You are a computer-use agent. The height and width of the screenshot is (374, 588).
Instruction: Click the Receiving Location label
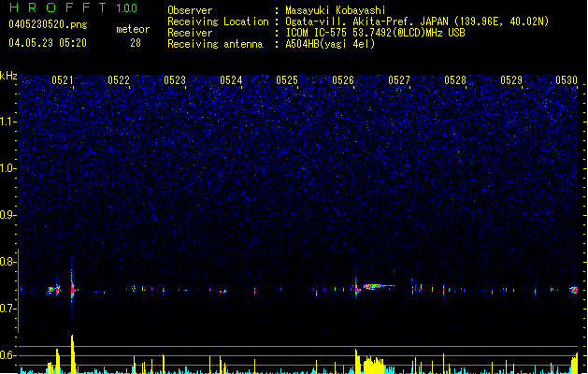pyautogui.click(x=218, y=22)
